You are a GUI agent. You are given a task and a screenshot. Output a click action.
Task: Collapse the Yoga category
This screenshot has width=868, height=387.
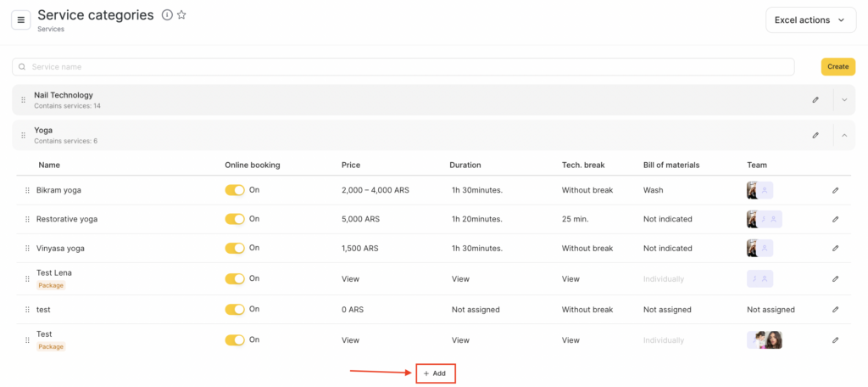tap(844, 135)
